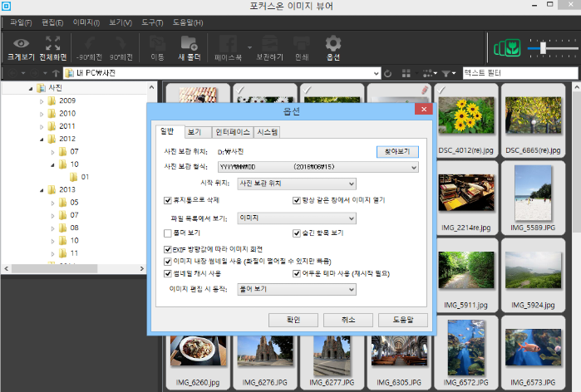Select the IMG_2214re.jpg thumbnail

(466, 198)
